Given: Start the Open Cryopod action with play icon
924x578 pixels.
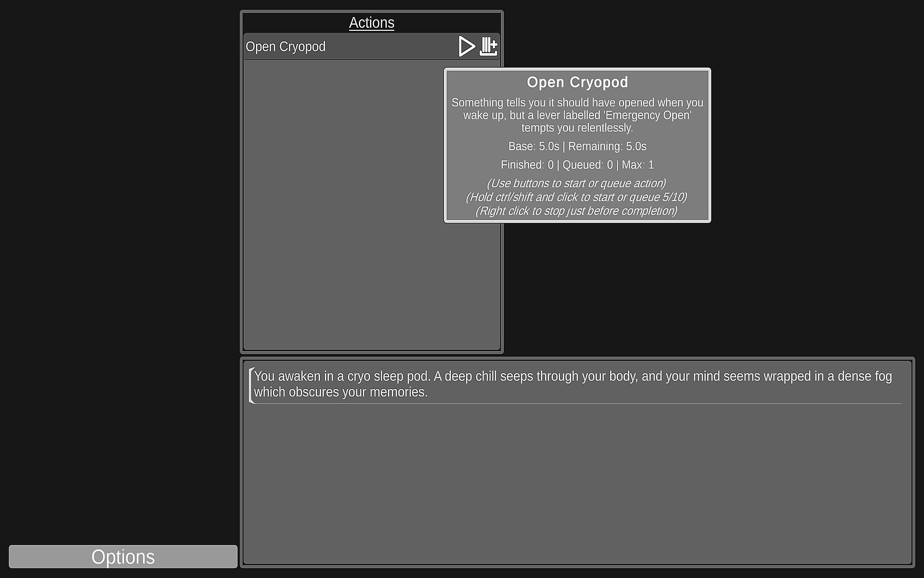Looking at the screenshot, I should click(466, 47).
